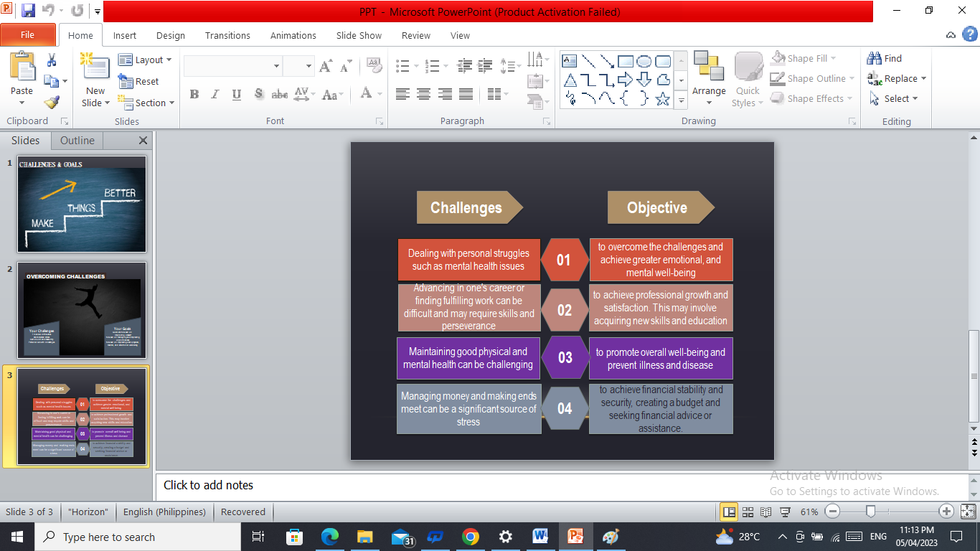Click the Undo arrow icon
The height and width of the screenshot is (551, 980).
click(48, 11)
